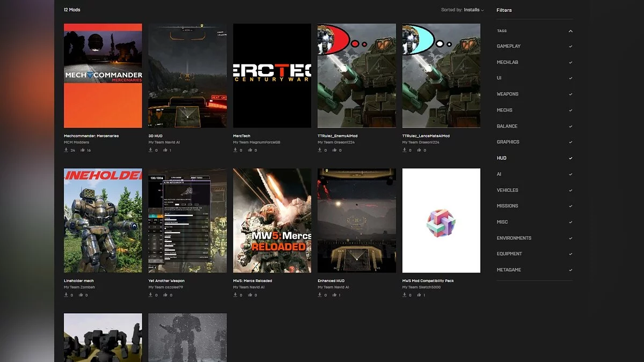The height and width of the screenshot is (362, 644).
Task: Open the MercTech mod title
Action: [241, 136]
